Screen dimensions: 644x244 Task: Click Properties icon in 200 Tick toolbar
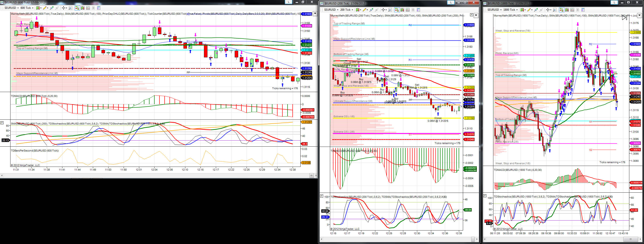pos(418,10)
